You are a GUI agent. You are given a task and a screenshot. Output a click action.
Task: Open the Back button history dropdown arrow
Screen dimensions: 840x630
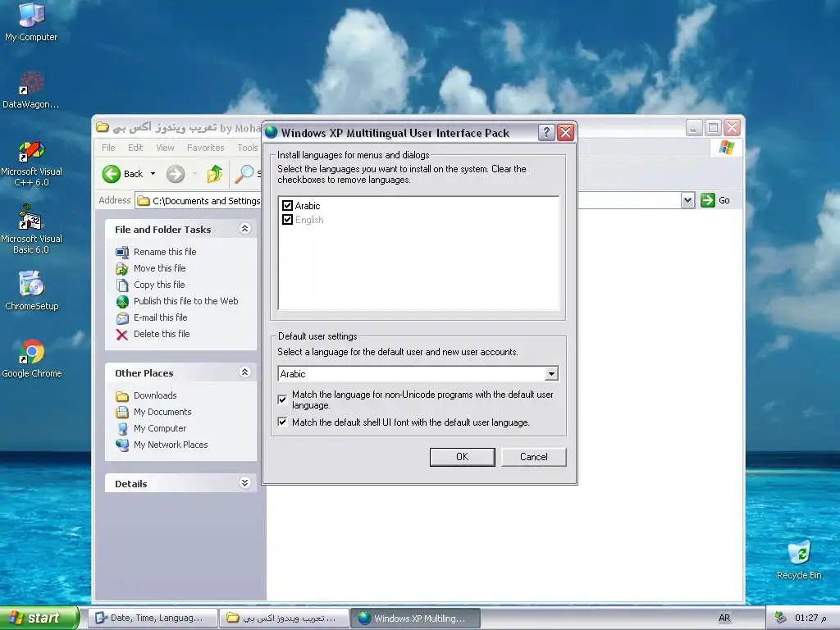point(153,174)
